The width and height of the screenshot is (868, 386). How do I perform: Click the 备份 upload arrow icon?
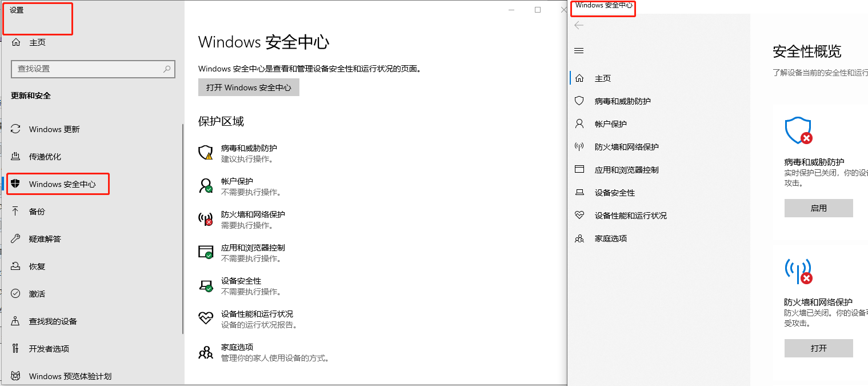pyautogui.click(x=16, y=212)
